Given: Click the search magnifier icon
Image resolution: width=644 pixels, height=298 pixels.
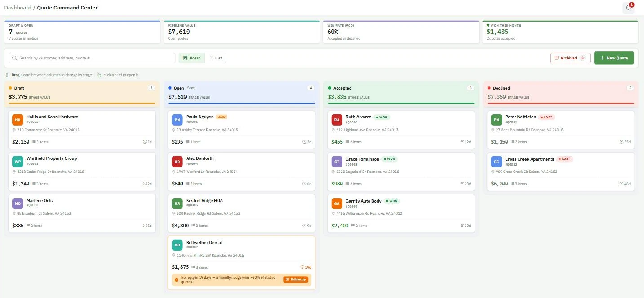Looking at the screenshot, I should 15,58.
